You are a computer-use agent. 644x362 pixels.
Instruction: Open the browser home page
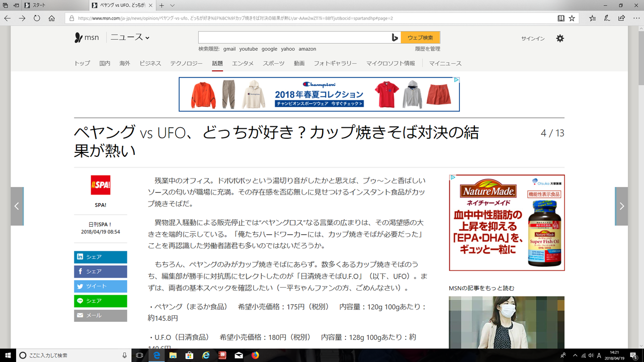click(x=51, y=18)
